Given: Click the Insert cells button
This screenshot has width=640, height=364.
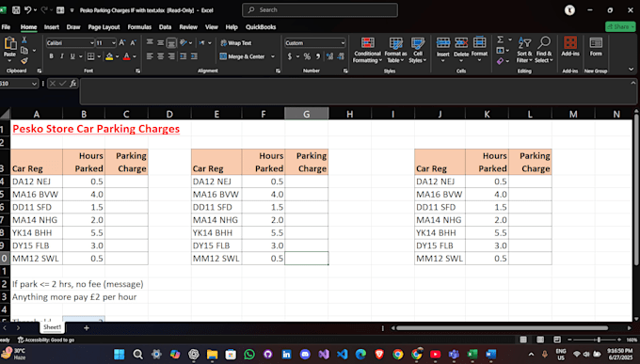Looking at the screenshot, I should click(x=443, y=50).
